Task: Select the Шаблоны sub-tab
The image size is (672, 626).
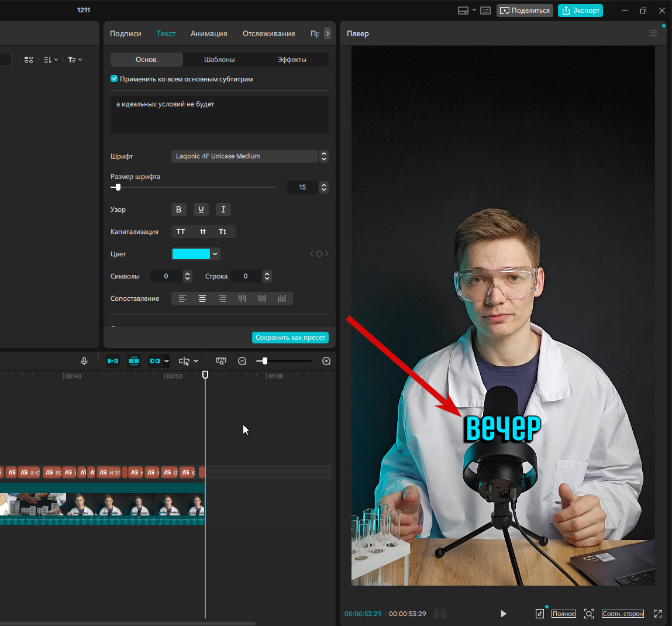Action: 219,60
